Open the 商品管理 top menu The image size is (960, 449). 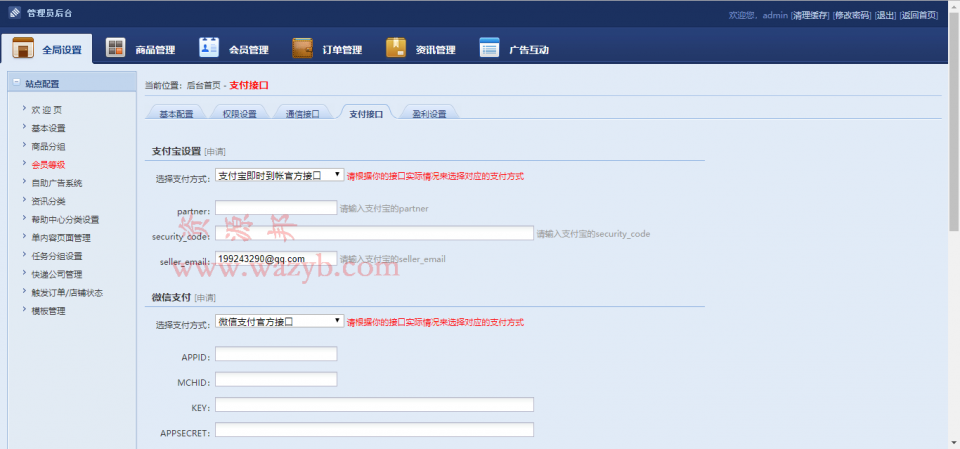click(x=155, y=50)
